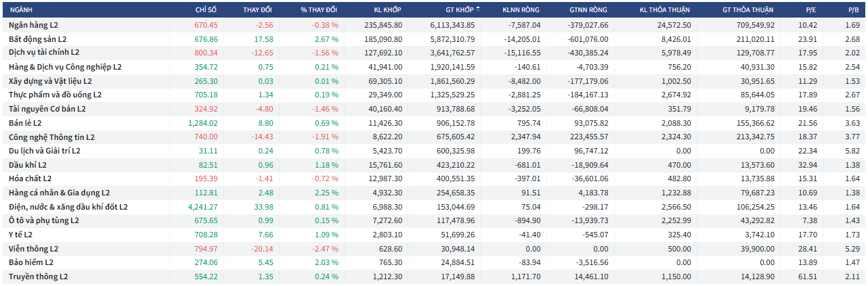
Task: Click the % THAY ĐỔI column header
Action: 319,10
